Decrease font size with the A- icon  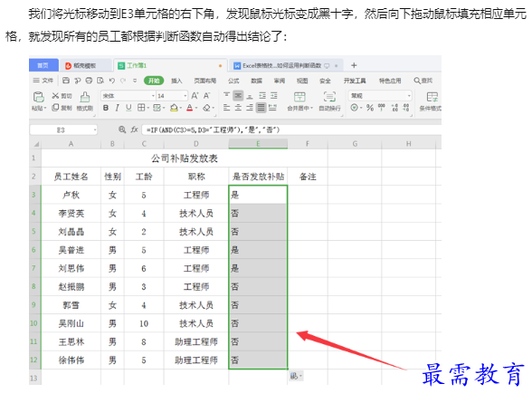(207, 96)
